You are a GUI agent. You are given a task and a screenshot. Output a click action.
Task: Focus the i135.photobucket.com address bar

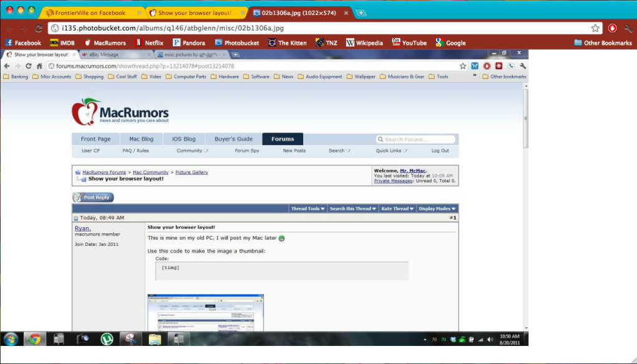[x=319, y=28]
